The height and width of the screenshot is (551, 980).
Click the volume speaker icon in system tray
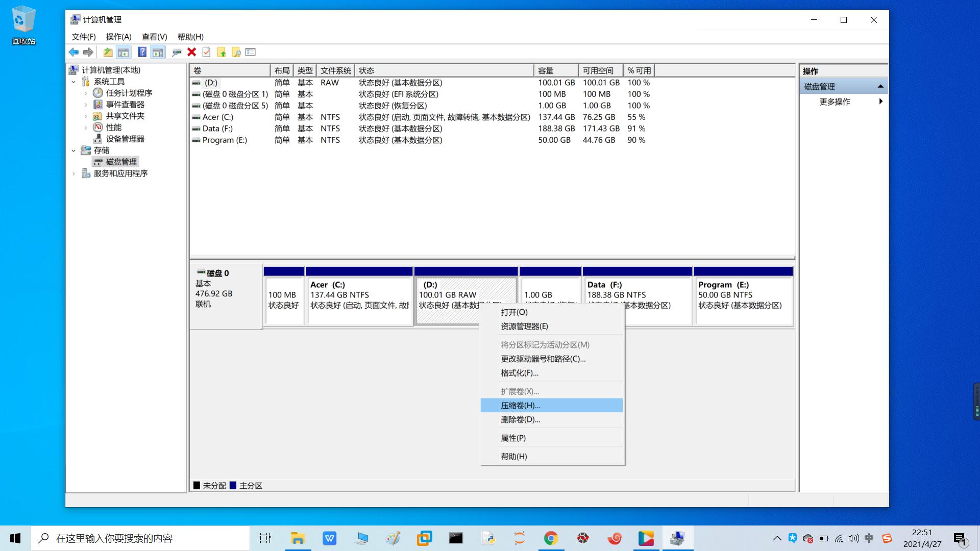(853, 538)
